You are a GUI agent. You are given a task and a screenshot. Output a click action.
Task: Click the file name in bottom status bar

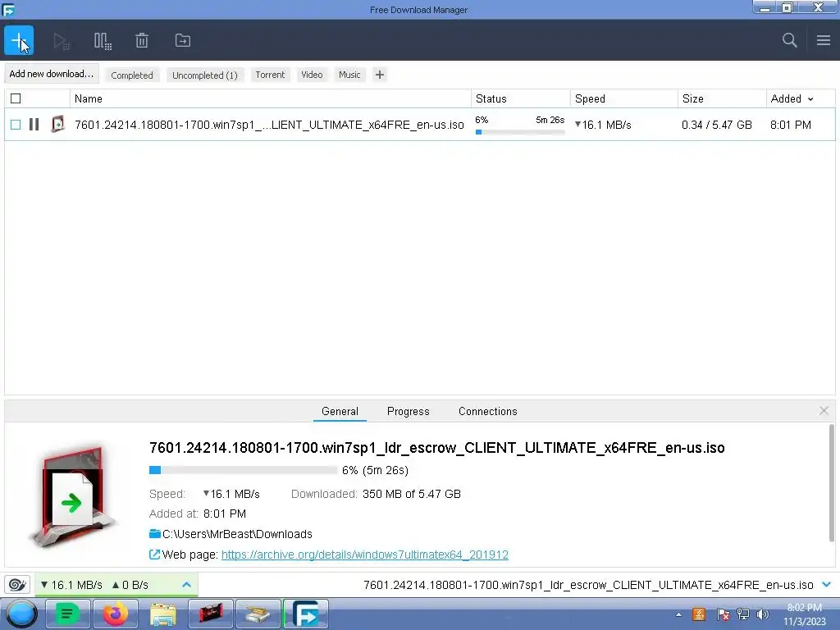click(588, 585)
